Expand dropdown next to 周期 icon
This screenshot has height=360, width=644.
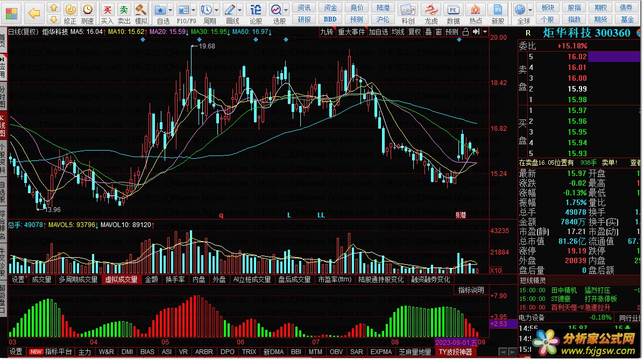click(x=216, y=10)
